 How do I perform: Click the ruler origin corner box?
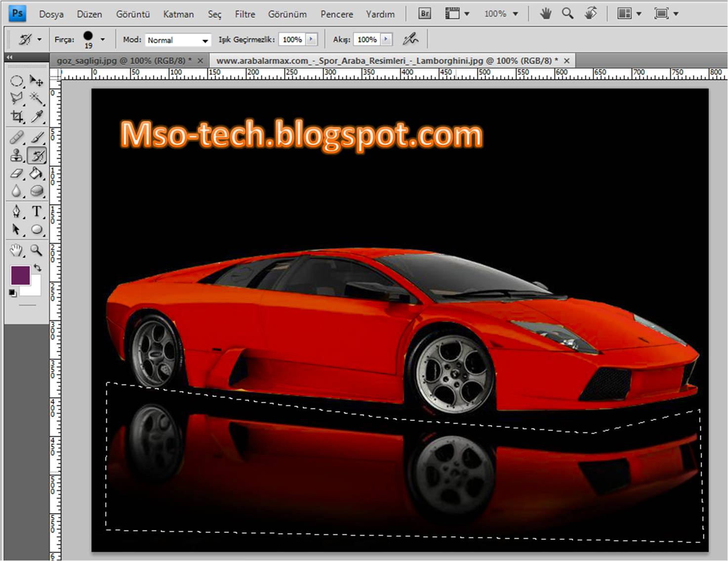click(x=55, y=74)
